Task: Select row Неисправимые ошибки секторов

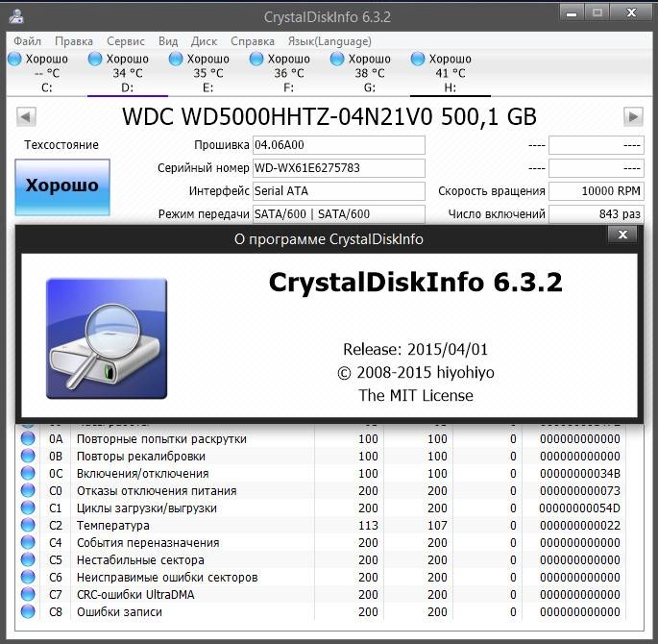Action: click(x=321, y=578)
